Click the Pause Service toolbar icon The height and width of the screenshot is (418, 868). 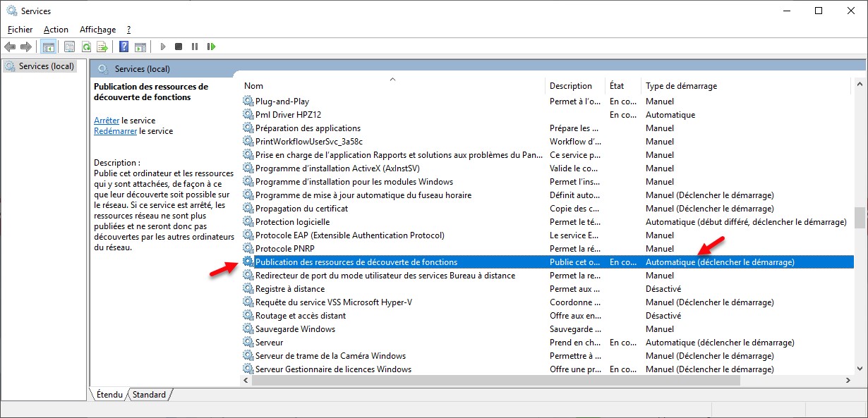pos(195,47)
